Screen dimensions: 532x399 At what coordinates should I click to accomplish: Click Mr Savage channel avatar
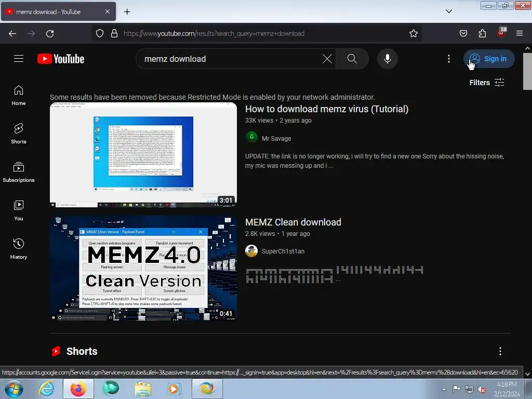tap(251, 137)
